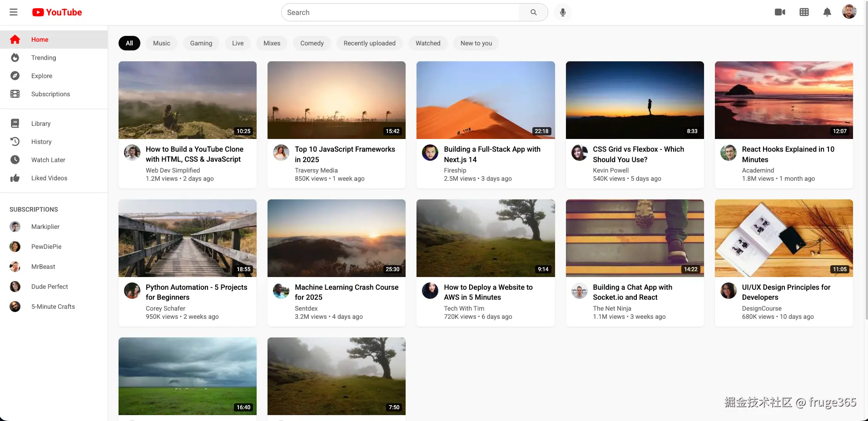The width and height of the screenshot is (868, 421).
Task: Go to Explore in the sidebar
Action: click(54, 76)
